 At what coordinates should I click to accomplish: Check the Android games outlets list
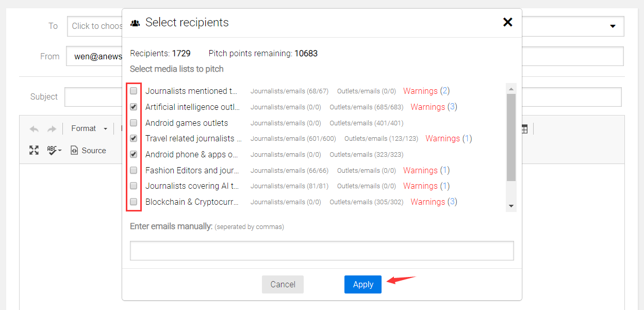click(134, 123)
